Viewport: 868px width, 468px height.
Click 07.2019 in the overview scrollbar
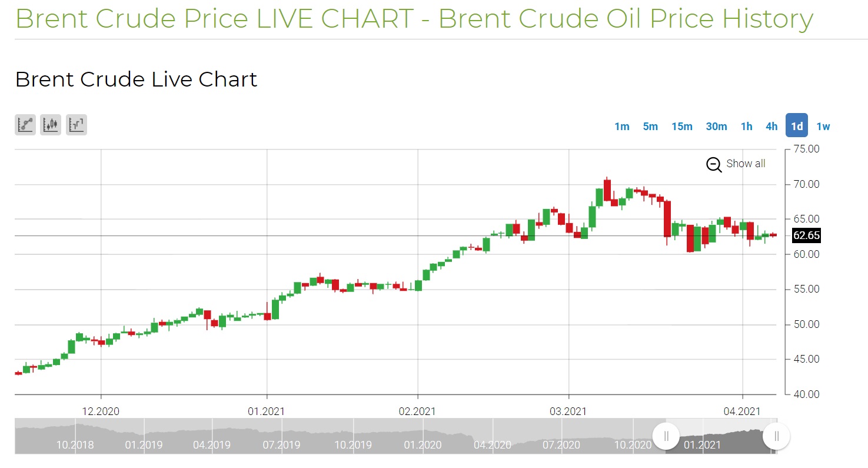(281, 444)
